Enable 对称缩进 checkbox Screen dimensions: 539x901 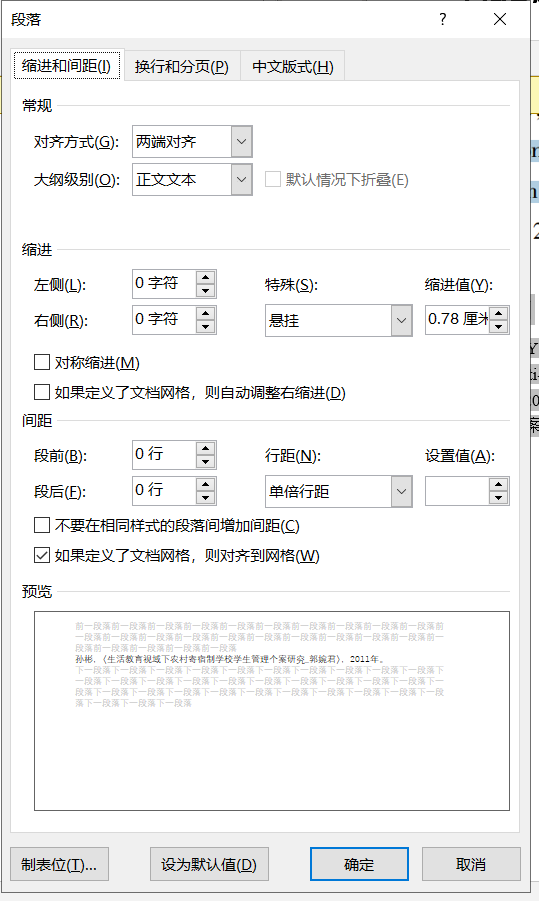(42, 363)
